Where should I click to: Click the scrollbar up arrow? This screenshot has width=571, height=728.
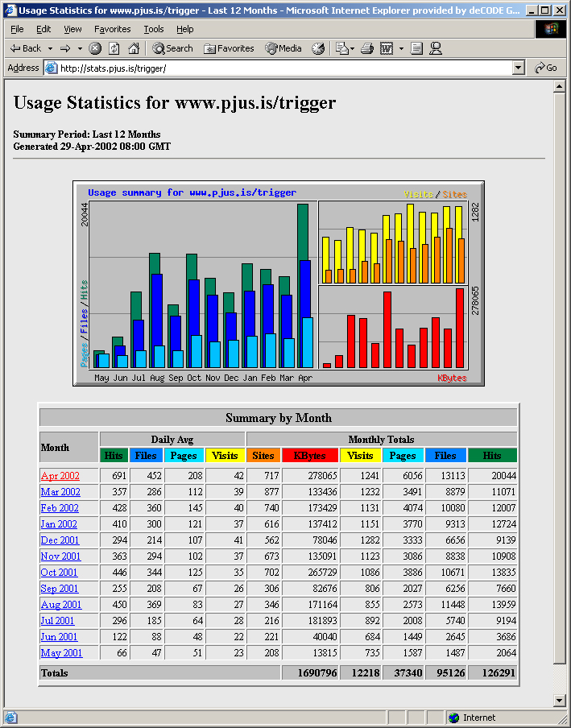560,86
